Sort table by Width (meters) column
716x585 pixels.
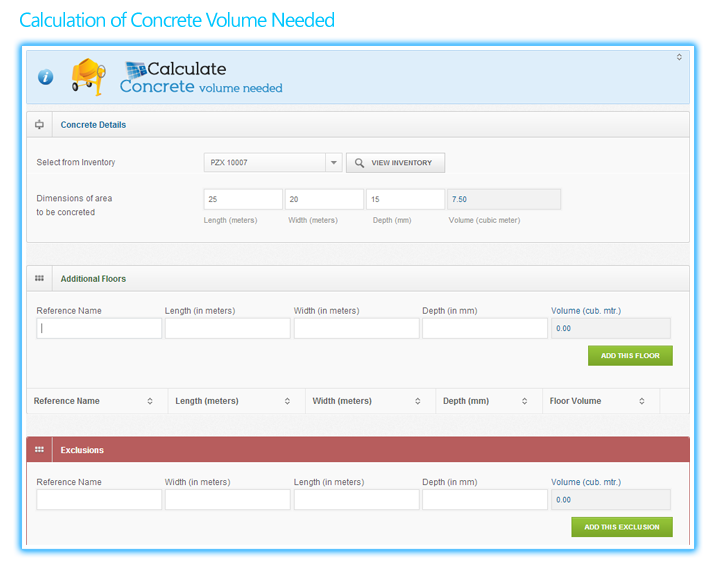(419, 401)
